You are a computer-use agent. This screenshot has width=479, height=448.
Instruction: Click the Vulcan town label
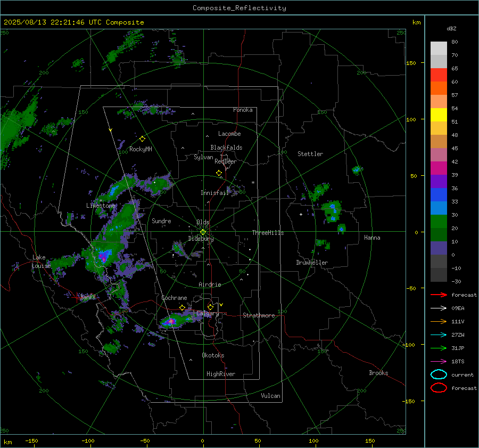[271, 396]
